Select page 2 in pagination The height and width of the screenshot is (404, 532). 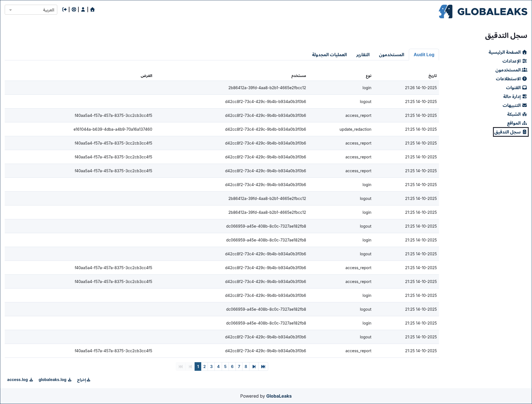(205, 366)
